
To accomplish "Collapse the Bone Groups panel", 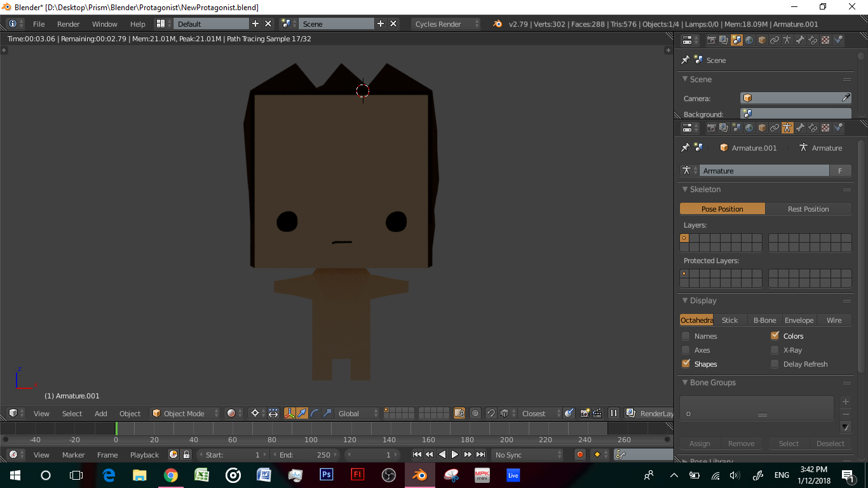I will [x=686, y=383].
